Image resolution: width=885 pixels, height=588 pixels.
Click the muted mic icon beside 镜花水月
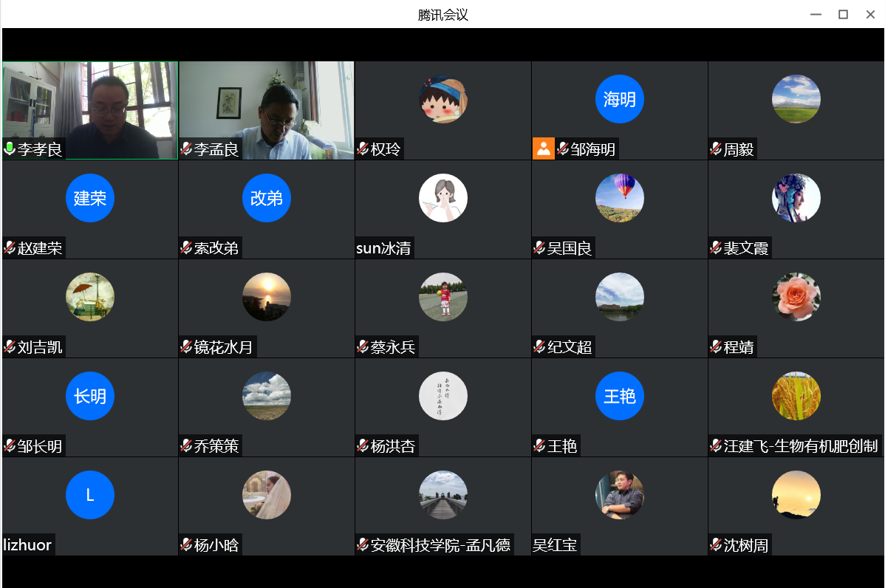pyautogui.click(x=186, y=347)
